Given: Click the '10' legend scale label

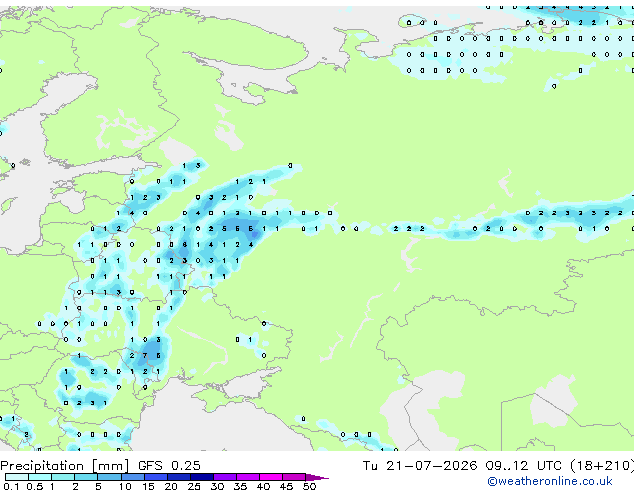Looking at the screenshot, I should pyautogui.click(x=125, y=486).
